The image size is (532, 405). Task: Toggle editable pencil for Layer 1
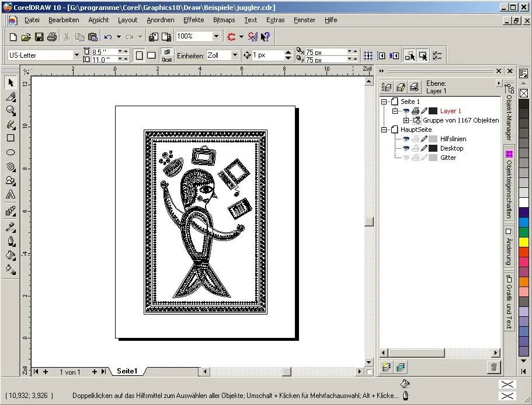click(x=424, y=111)
